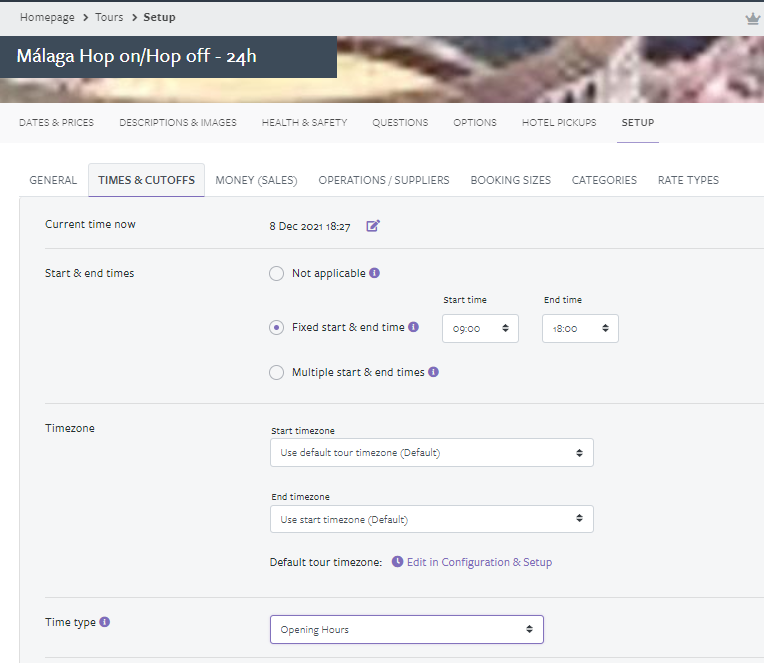This screenshot has height=663, width=764.
Task: Click the crown icon in the top bar
Action: pos(753,19)
